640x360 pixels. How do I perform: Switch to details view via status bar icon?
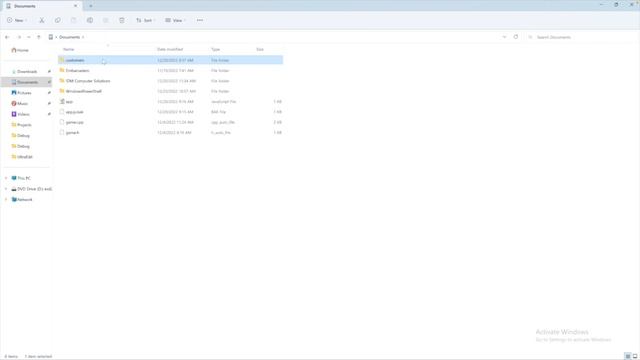click(x=628, y=356)
